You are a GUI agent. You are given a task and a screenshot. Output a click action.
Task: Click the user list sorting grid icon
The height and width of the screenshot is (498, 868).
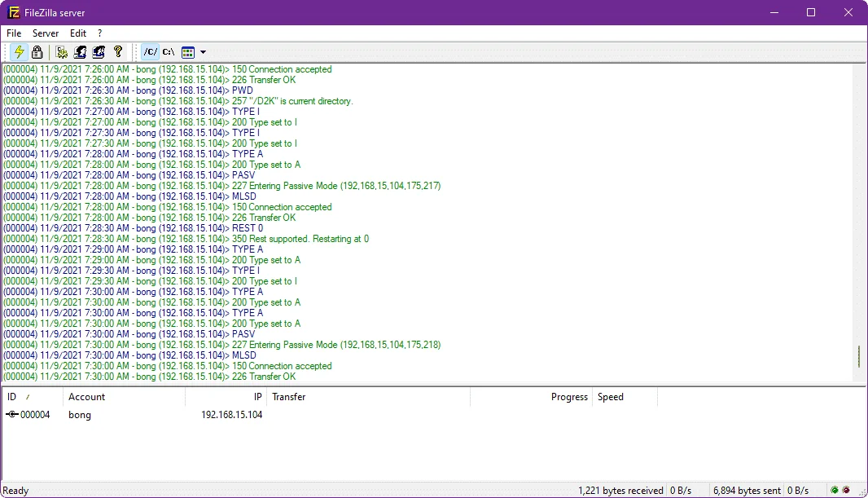click(188, 52)
